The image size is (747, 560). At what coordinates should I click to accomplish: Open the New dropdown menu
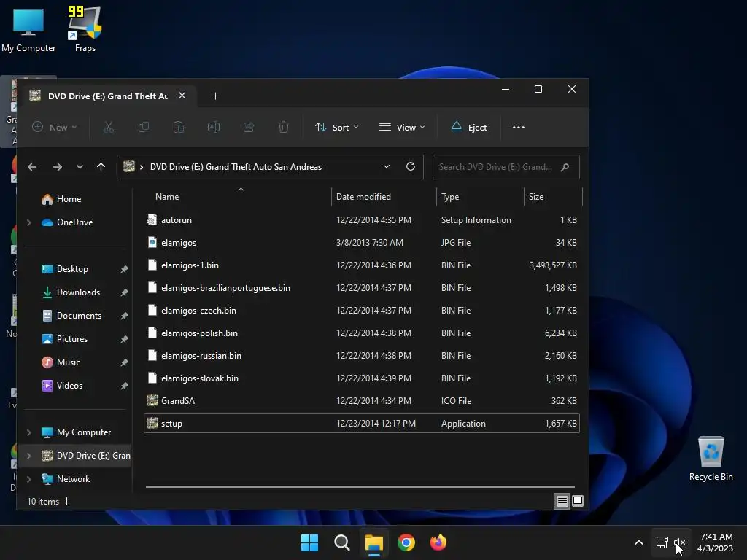coord(54,127)
